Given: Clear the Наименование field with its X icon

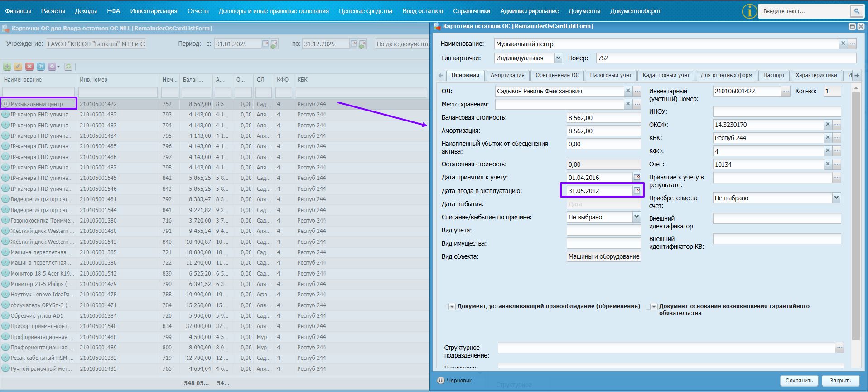Looking at the screenshot, I should click(843, 44).
